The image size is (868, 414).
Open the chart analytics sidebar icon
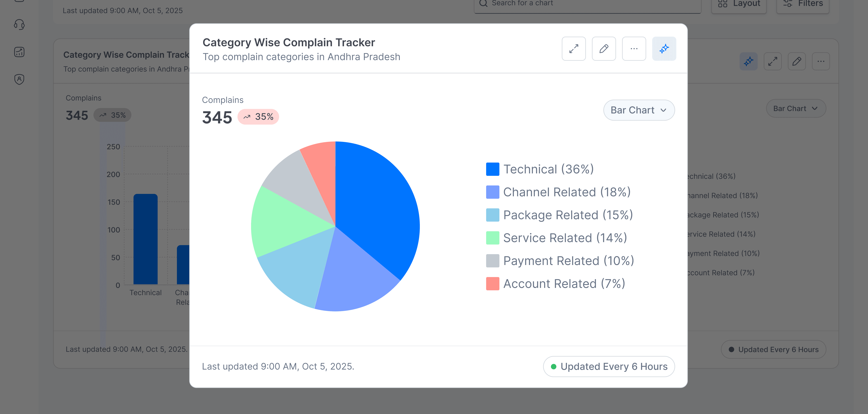tap(19, 52)
